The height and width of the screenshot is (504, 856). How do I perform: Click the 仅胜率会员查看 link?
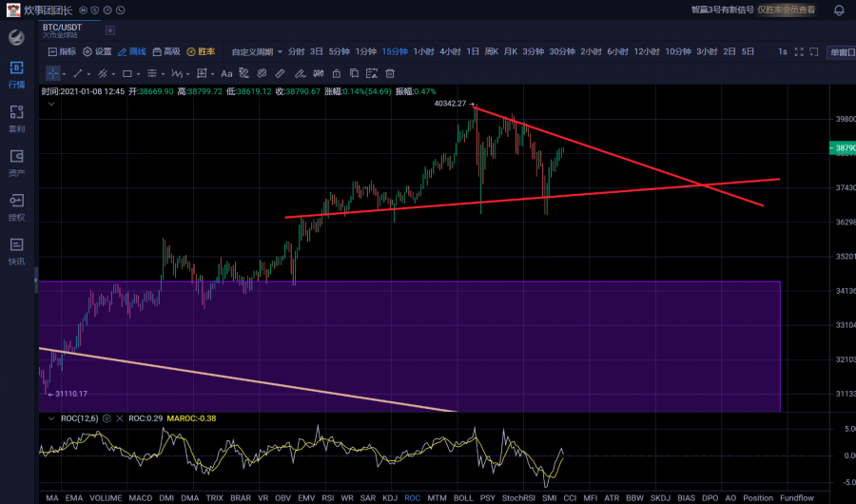(x=786, y=10)
